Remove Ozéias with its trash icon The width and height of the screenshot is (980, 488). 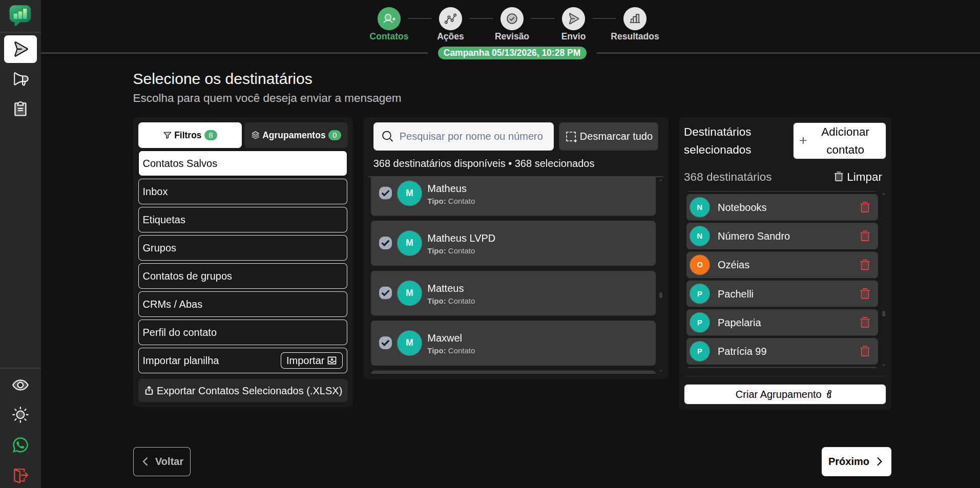pyautogui.click(x=865, y=265)
